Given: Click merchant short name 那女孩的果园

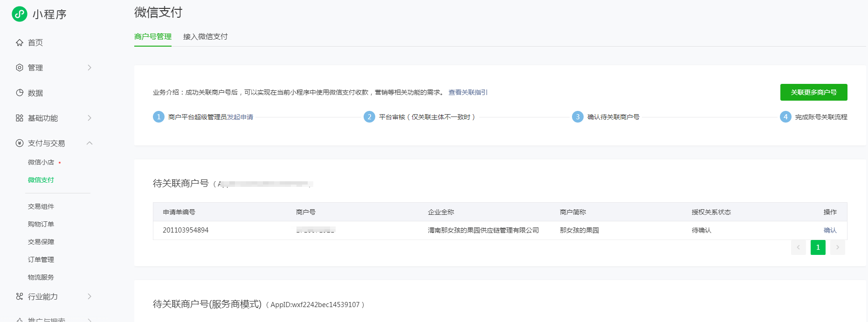Looking at the screenshot, I should tap(579, 230).
